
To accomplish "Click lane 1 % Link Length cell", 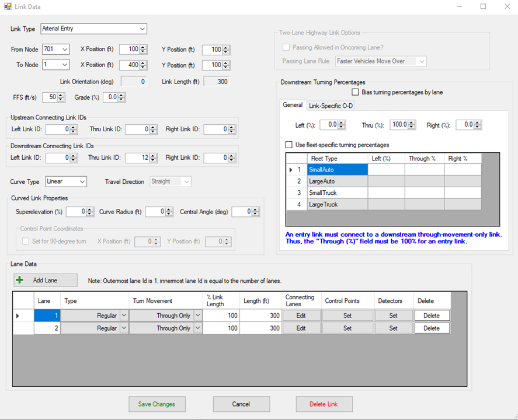I will click(x=221, y=316).
